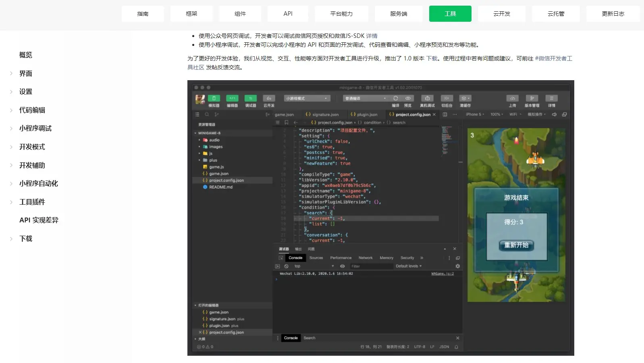Click the 上传 upload icon
644x363 pixels.
click(512, 98)
